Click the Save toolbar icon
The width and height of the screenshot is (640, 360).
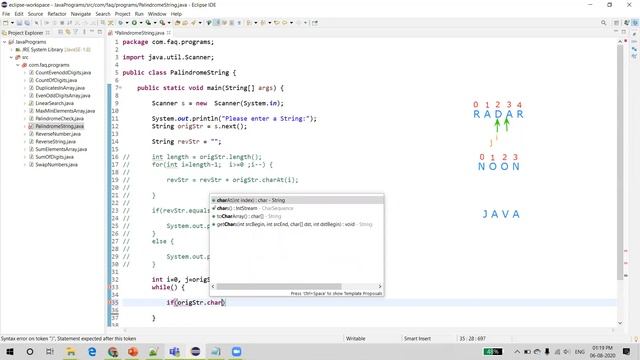19,23
